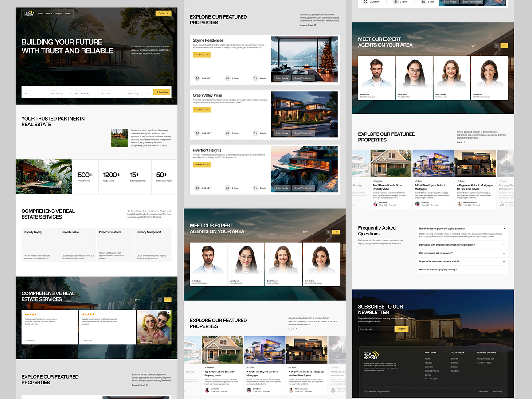This screenshot has width=532, height=399.
Task: Click the Property Investment service card
Action: coord(115,245)
